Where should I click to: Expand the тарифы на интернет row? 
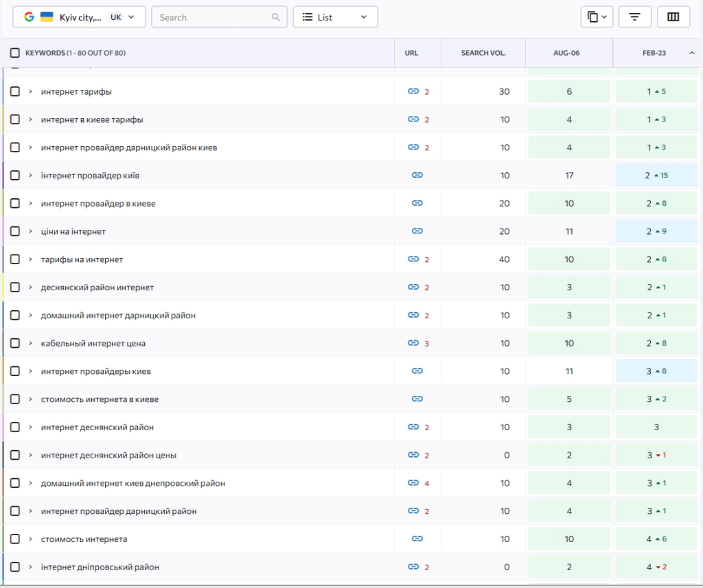pos(30,259)
